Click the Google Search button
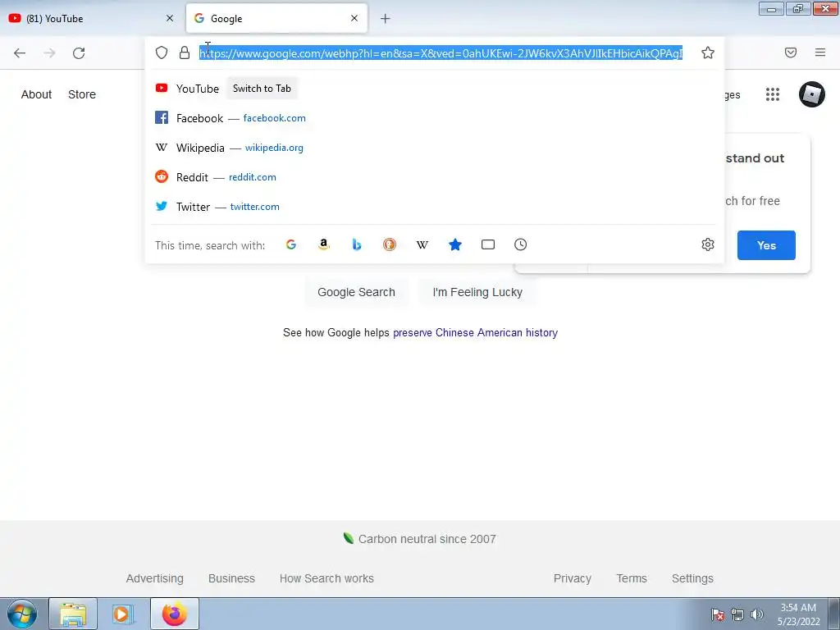 point(356,292)
